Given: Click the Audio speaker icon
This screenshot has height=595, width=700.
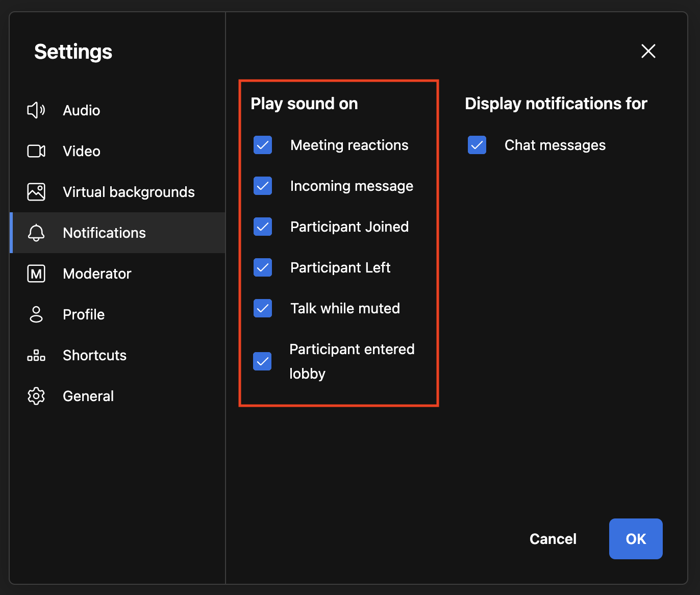Looking at the screenshot, I should click(x=36, y=110).
